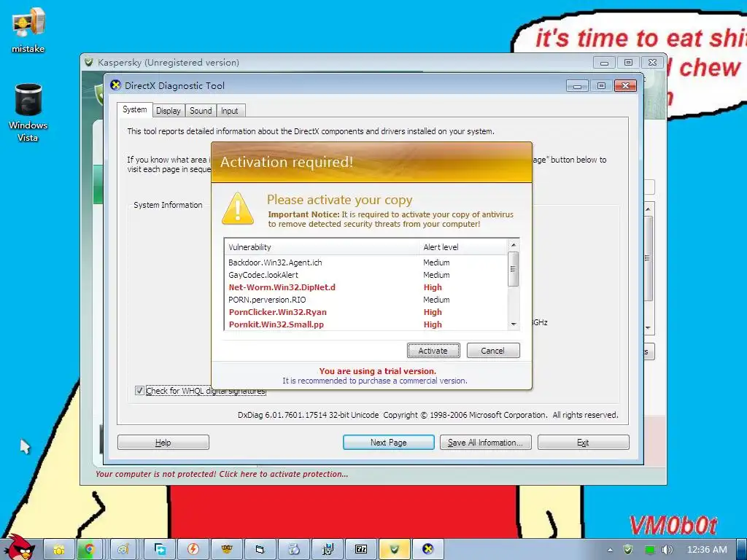Open the 'mistake' desktop icon
Image resolution: width=747 pixels, height=560 pixels.
[x=28, y=30]
